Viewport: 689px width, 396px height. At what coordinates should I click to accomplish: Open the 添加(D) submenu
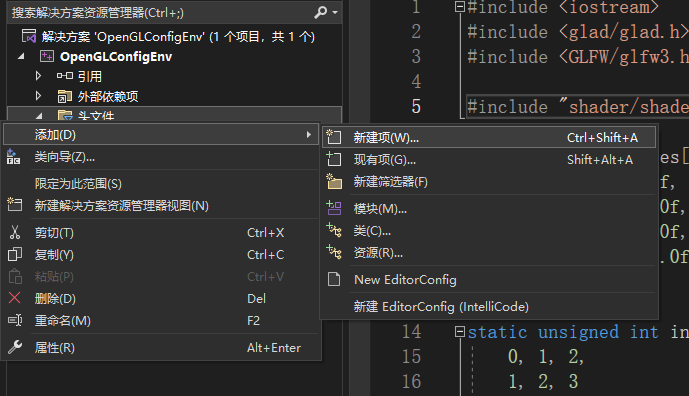coord(160,134)
